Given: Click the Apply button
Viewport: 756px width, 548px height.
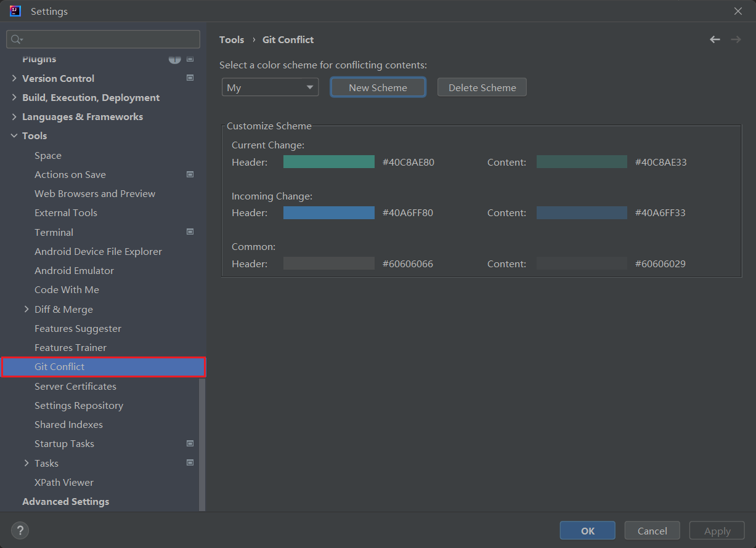Looking at the screenshot, I should (717, 531).
